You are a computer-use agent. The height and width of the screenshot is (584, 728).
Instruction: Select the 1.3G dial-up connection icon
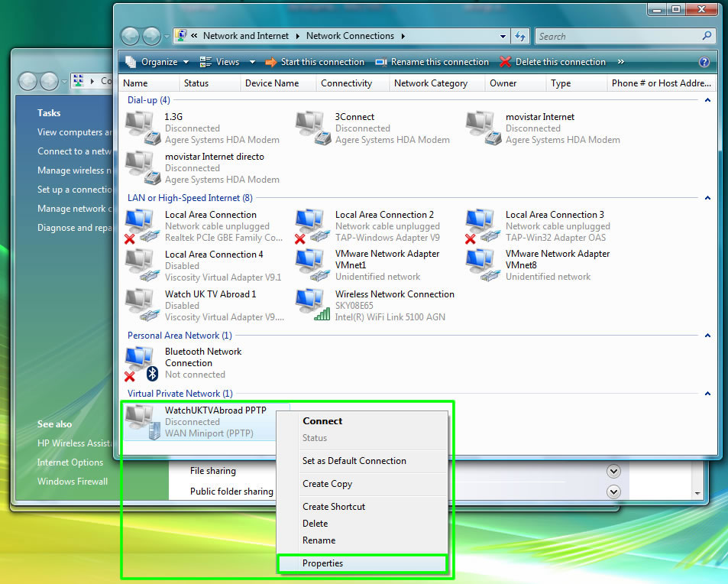click(143, 128)
